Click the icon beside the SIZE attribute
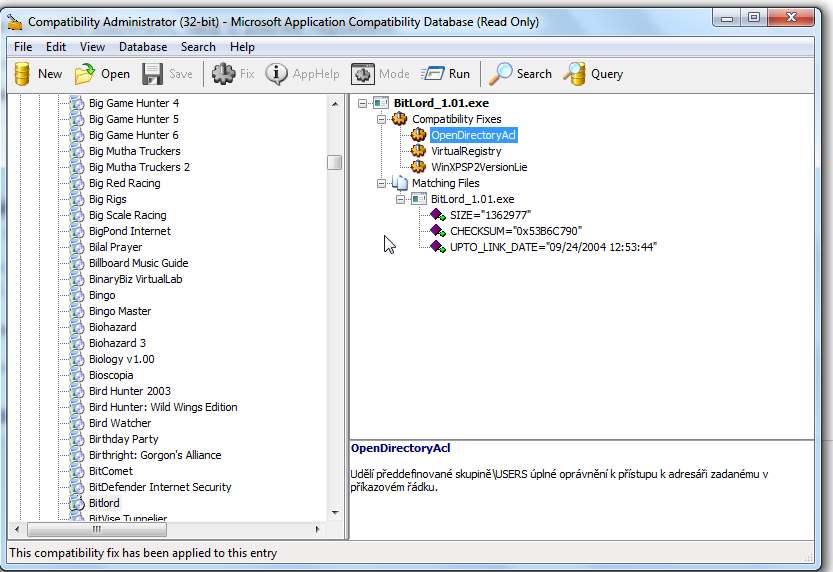833x572 pixels. click(x=438, y=215)
